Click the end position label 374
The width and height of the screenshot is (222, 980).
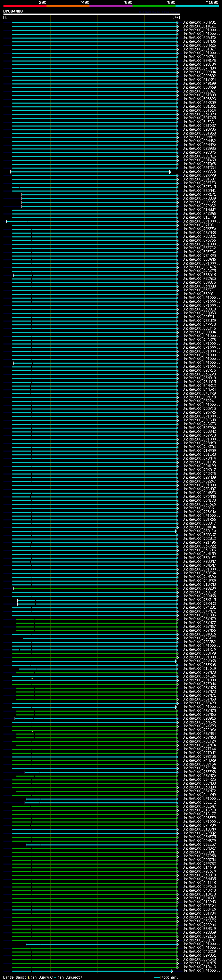pos(175,17)
